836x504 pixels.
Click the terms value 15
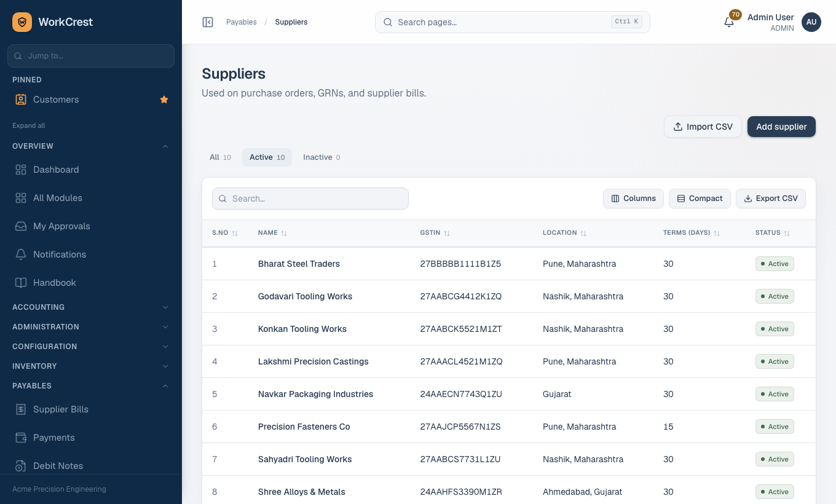click(x=668, y=427)
